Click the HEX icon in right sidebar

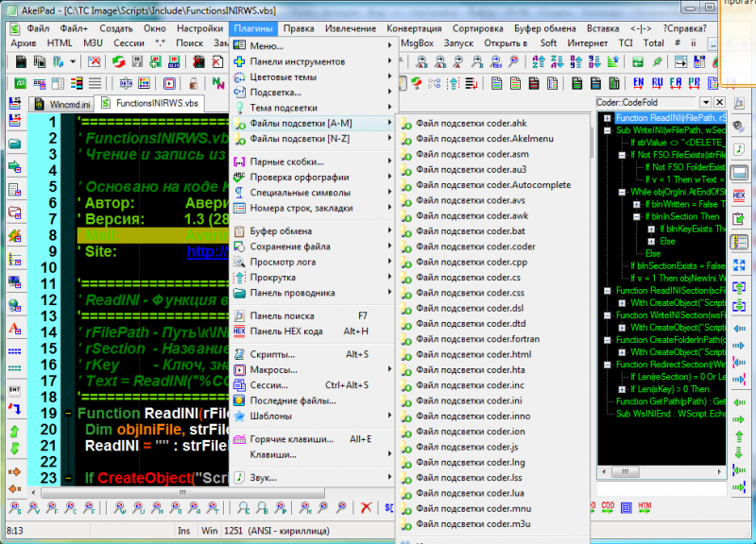(740, 195)
